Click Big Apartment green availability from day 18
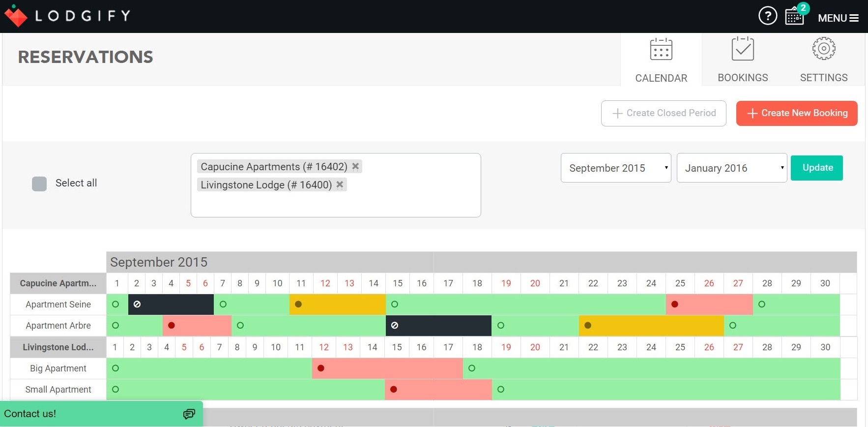The width and height of the screenshot is (868, 427). (x=651, y=368)
